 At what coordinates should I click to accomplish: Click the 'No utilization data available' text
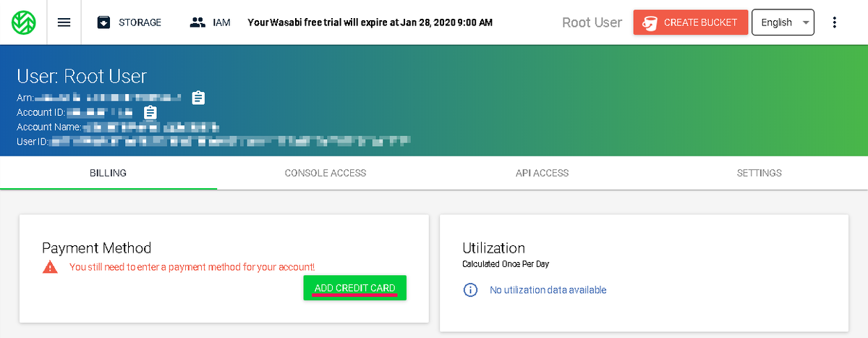point(548,290)
